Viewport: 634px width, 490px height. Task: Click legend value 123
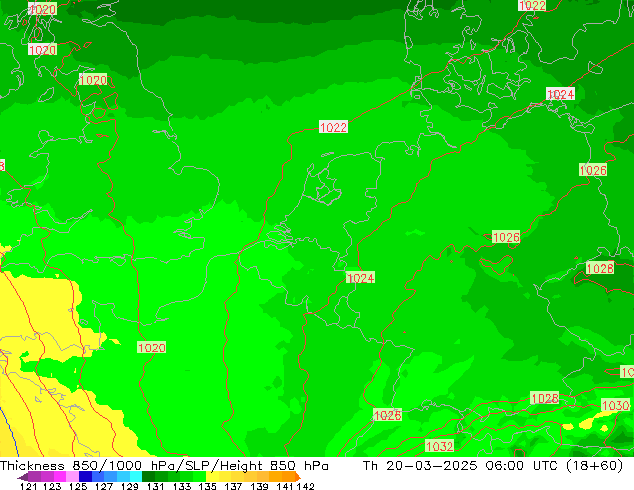(52, 486)
